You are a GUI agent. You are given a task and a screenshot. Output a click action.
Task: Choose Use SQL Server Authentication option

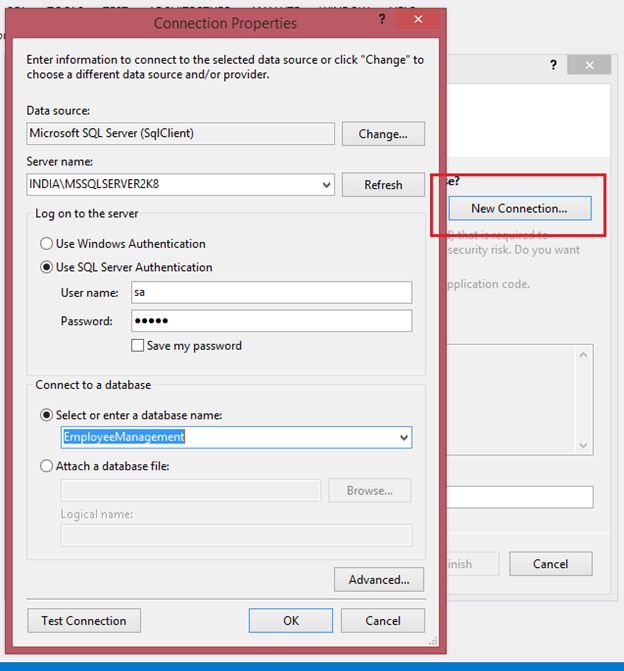click(46, 268)
